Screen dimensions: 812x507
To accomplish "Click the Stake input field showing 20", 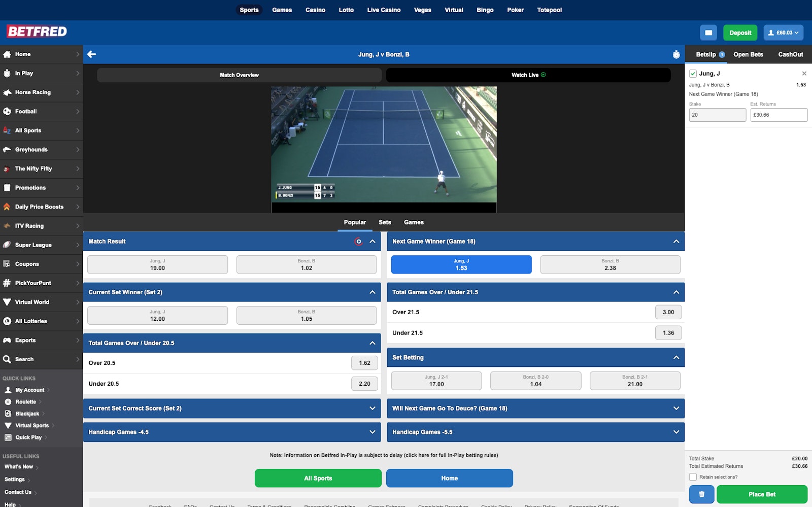I will pyautogui.click(x=717, y=115).
